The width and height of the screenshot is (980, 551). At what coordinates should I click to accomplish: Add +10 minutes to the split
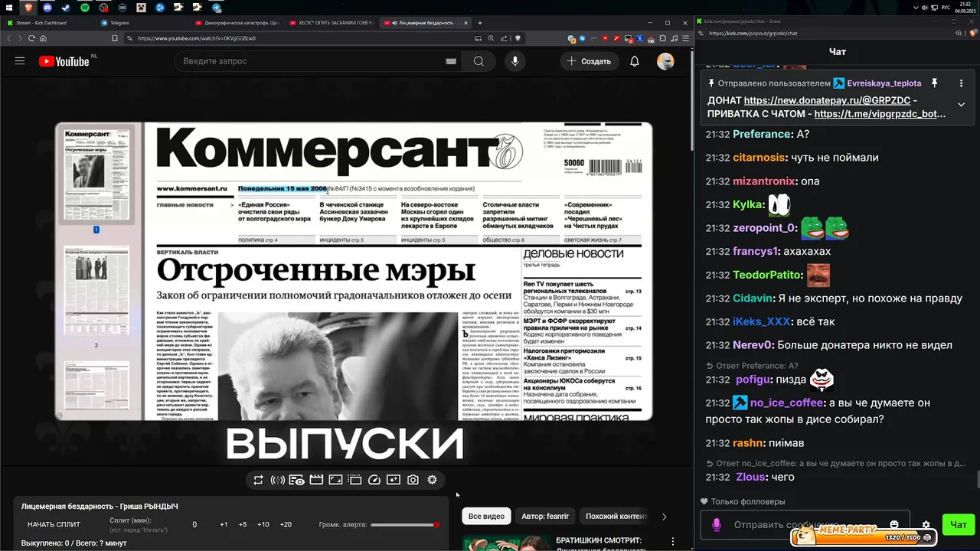[263, 525]
